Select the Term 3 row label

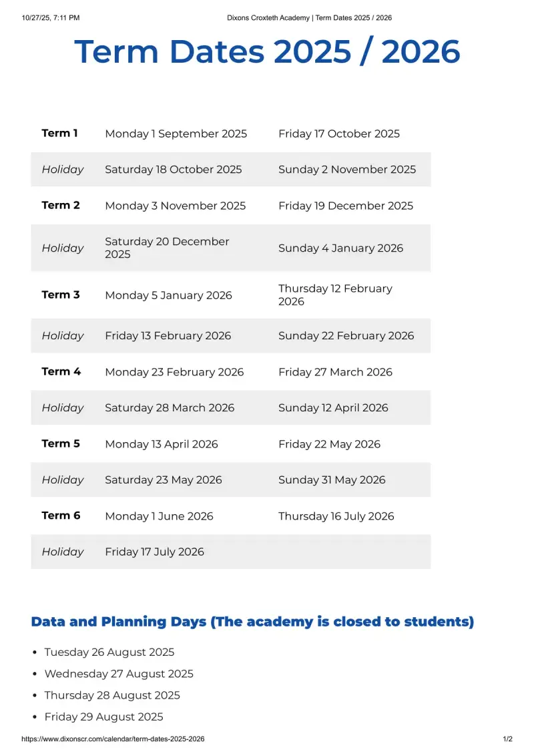click(61, 295)
